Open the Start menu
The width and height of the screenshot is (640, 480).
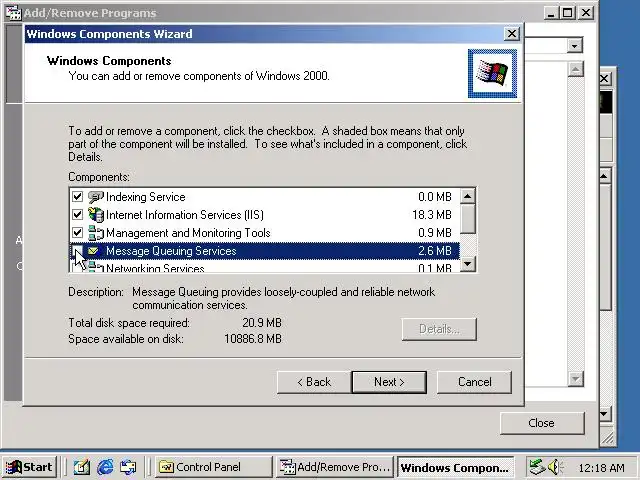29,467
